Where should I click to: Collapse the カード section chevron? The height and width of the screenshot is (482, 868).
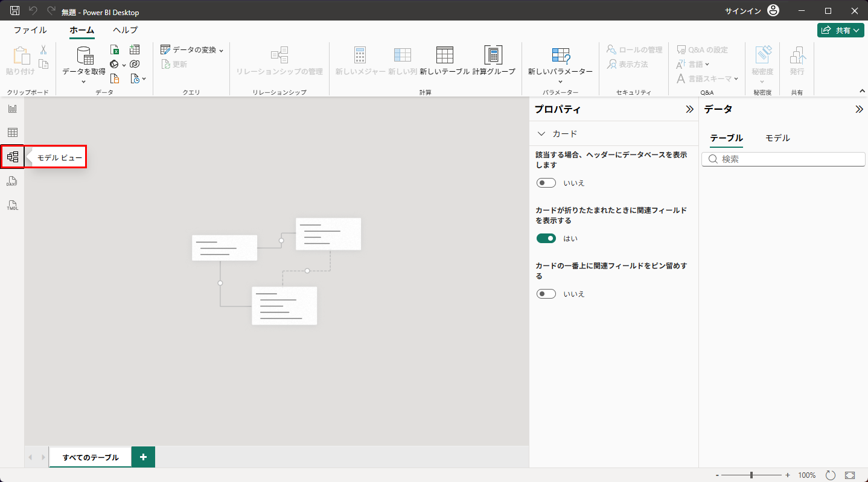[541, 133]
